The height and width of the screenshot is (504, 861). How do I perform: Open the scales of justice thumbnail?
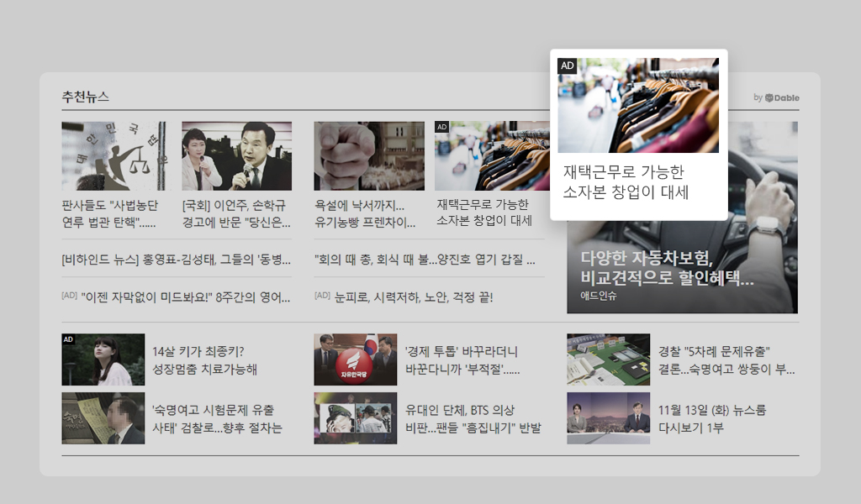coord(114,155)
